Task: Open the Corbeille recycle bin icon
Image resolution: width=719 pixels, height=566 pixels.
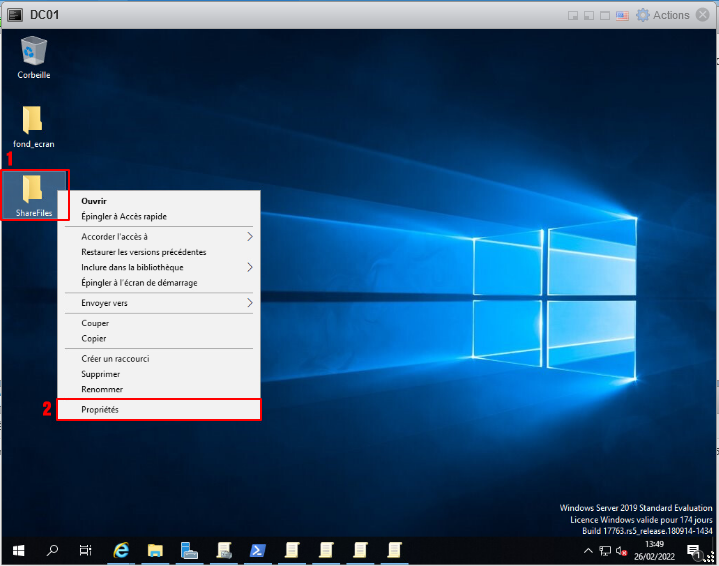Action: (x=34, y=52)
